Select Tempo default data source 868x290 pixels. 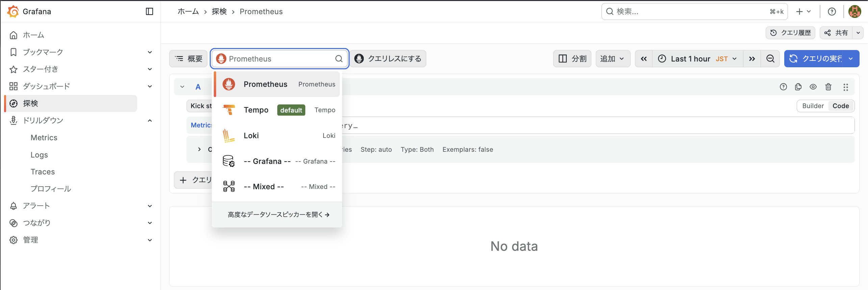coord(277,110)
